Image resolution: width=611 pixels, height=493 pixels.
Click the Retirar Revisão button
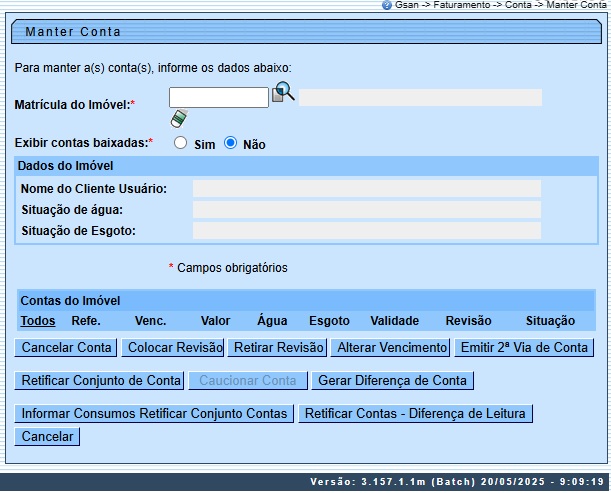pyautogui.click(x=278, y=348)
